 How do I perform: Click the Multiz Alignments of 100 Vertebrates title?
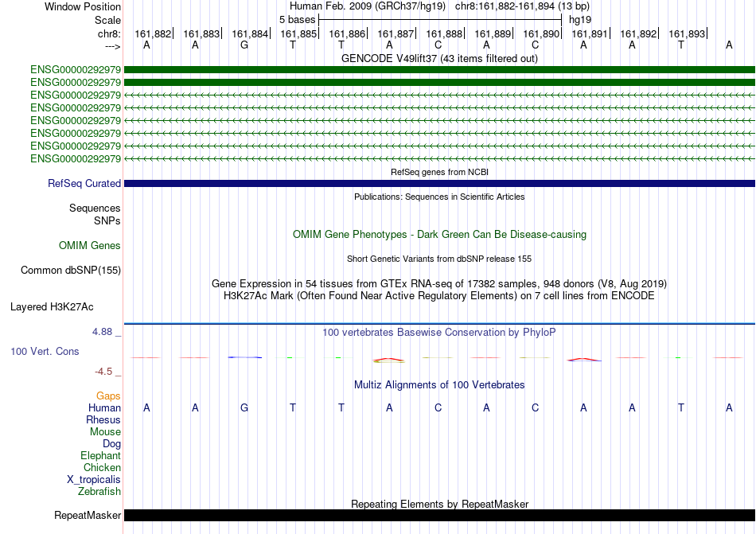(x=439, y=384)
